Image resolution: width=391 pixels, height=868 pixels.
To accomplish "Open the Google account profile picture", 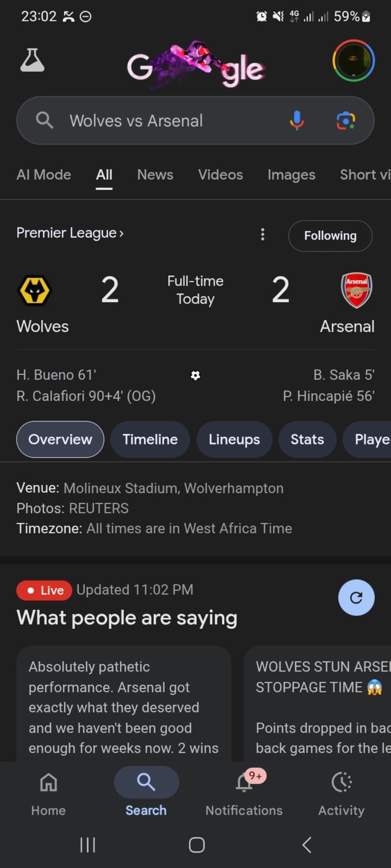I will pos(353,60).
